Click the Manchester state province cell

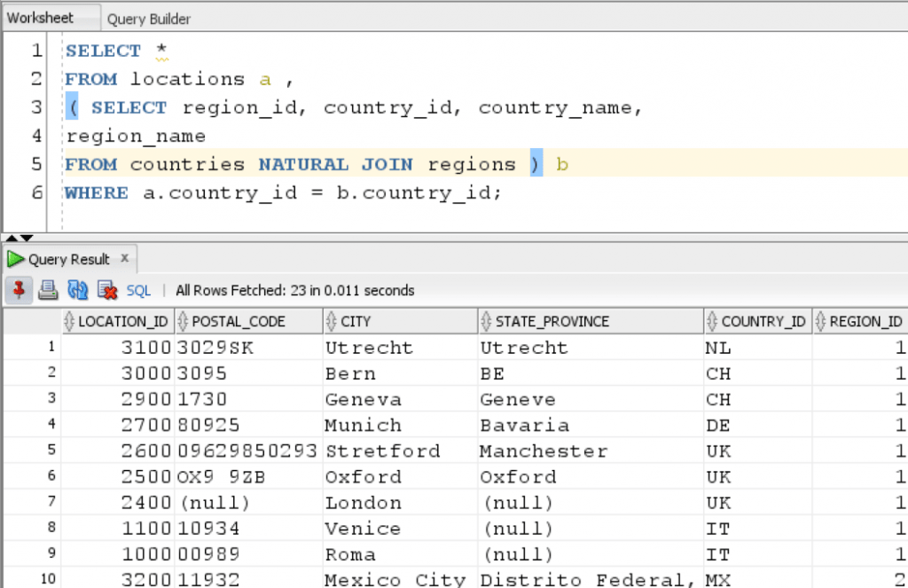click(591, 451)
